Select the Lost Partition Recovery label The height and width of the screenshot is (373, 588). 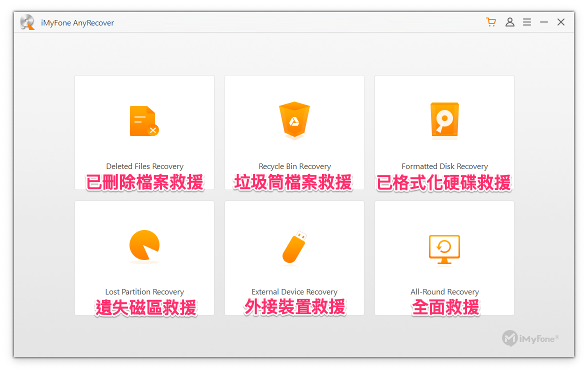pyautogui.click(x=144, y=291)
